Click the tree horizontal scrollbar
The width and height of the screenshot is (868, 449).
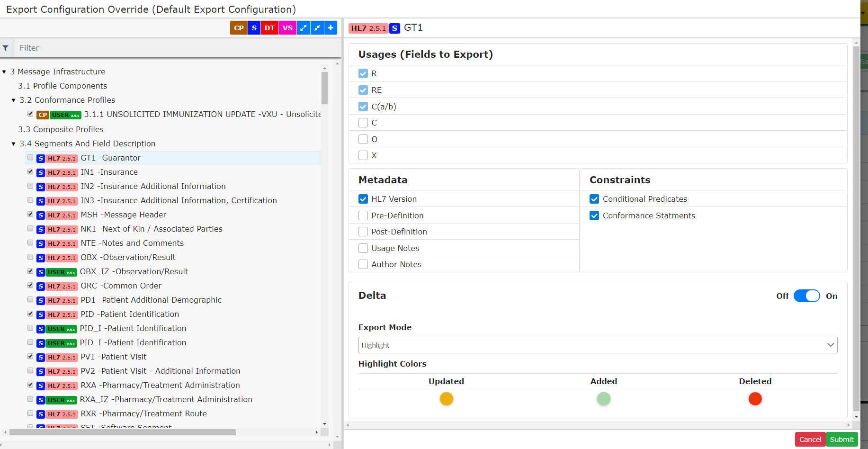[x=123, y=432]
